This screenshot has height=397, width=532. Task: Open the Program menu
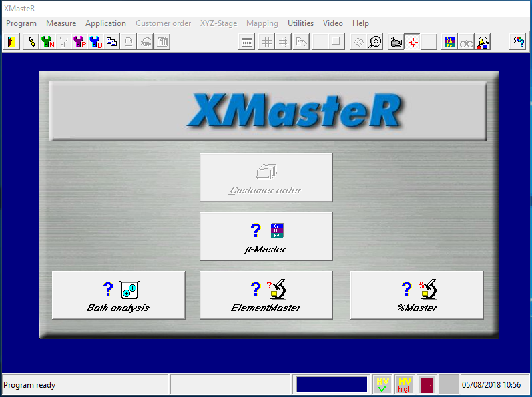click(21, 23)
